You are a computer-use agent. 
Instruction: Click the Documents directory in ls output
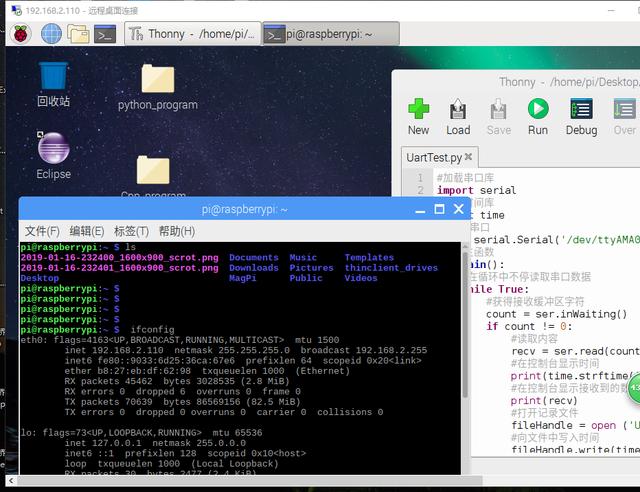click(253, 258)
